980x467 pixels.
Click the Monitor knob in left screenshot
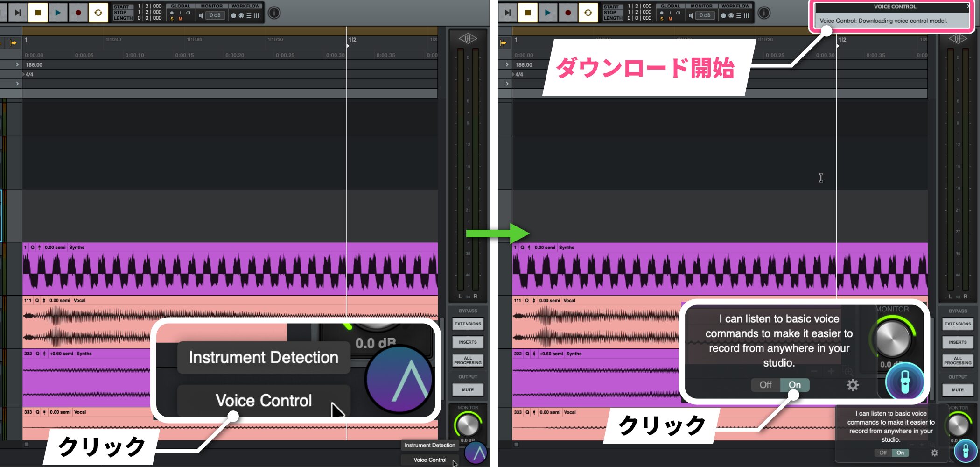[x=468, y=425]
